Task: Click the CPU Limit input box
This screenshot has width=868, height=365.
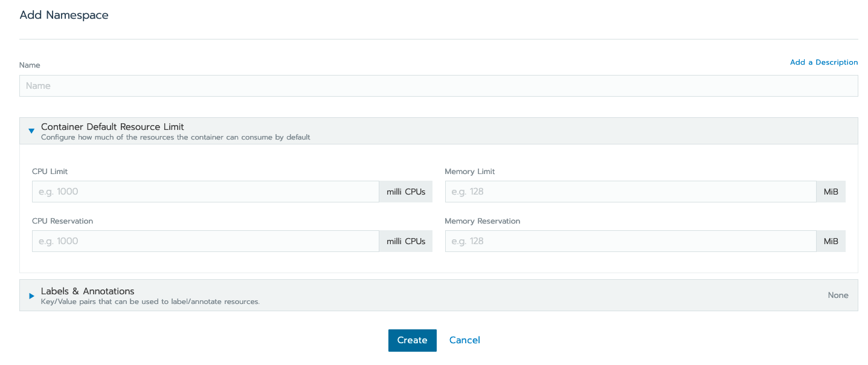Action: click(x=205, y=191)
